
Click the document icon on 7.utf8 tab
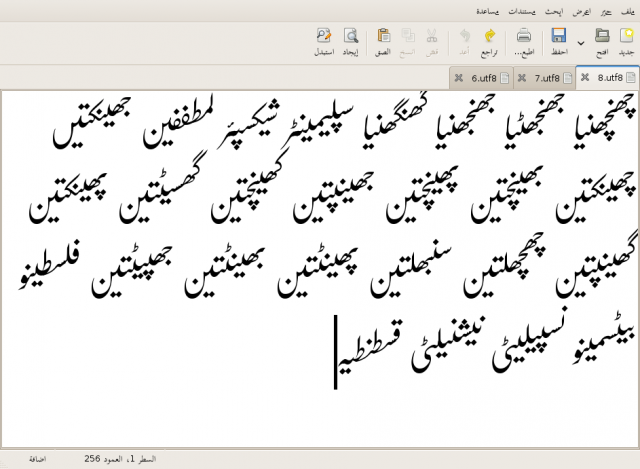tap(568, 78)
